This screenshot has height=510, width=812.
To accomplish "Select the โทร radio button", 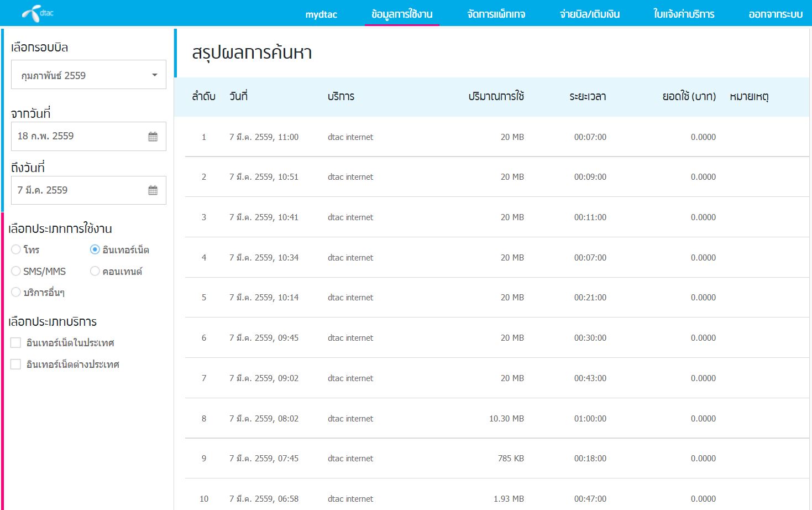I will pos(16,249).
